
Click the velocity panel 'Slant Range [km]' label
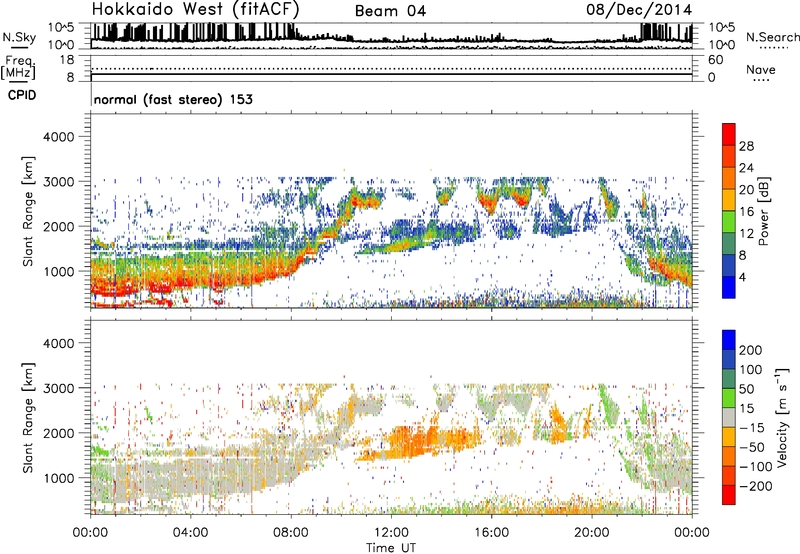pos(28,418)
